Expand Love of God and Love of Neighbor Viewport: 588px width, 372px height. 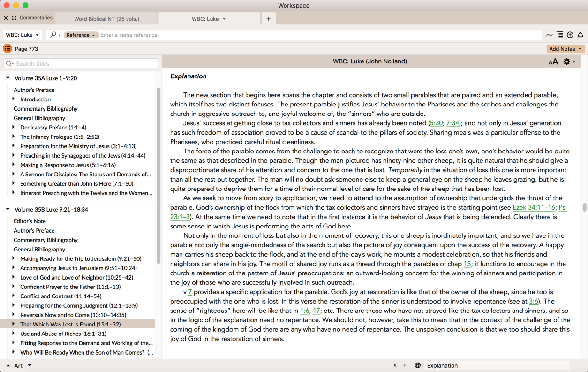tap(14, 277)
